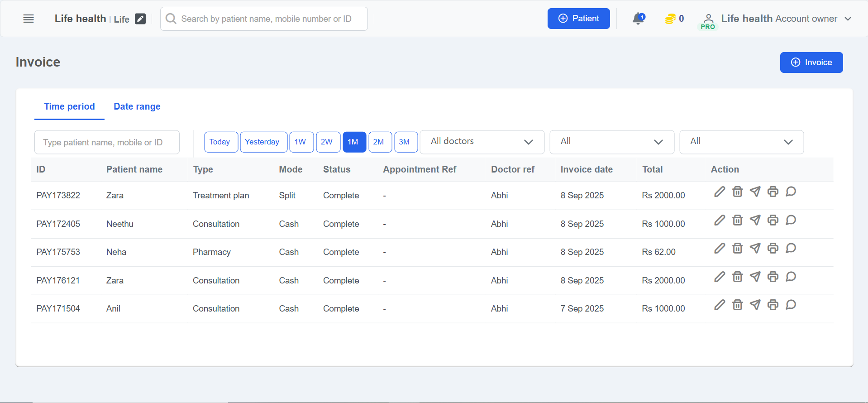Print invoice PAY176121
This screenshot has width=868, height=403.
tap(773, 277)
